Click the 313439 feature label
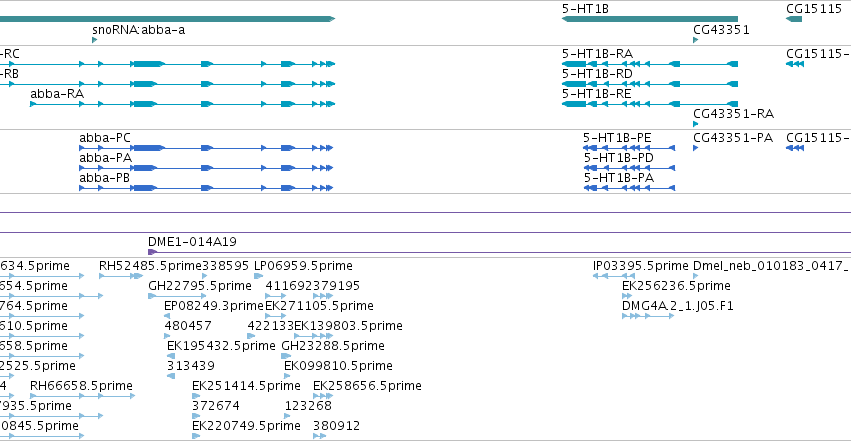 190,366
